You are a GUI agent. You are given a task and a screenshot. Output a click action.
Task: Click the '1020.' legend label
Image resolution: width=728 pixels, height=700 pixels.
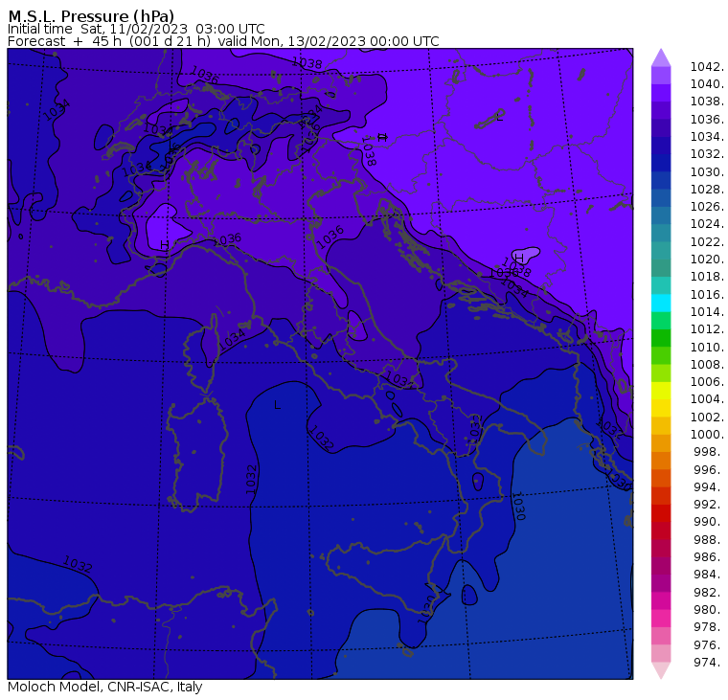(x=707, y=260)
